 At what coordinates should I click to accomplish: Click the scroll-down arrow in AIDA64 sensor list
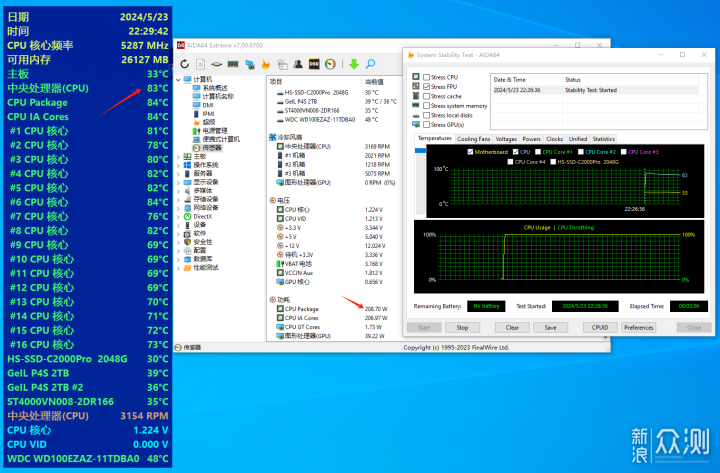606,338
